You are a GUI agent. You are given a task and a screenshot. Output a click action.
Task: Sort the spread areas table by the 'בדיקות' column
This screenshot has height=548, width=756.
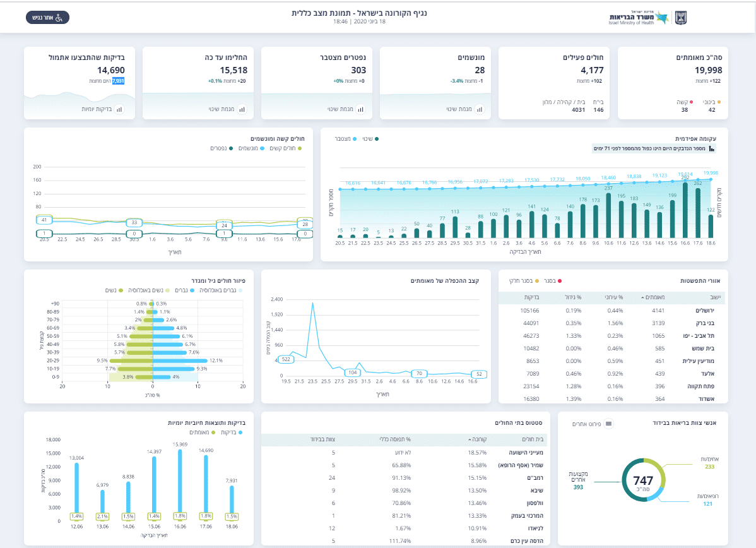(x=532, y=297)
